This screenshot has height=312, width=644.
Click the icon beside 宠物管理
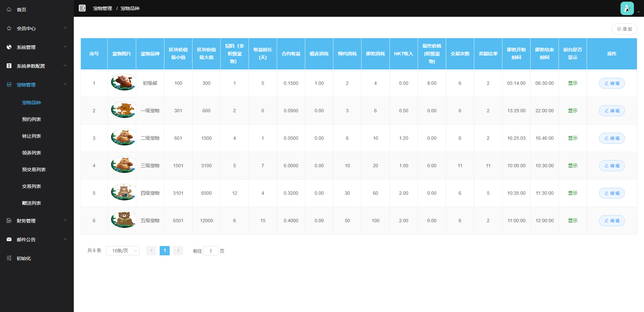[9, 84]
